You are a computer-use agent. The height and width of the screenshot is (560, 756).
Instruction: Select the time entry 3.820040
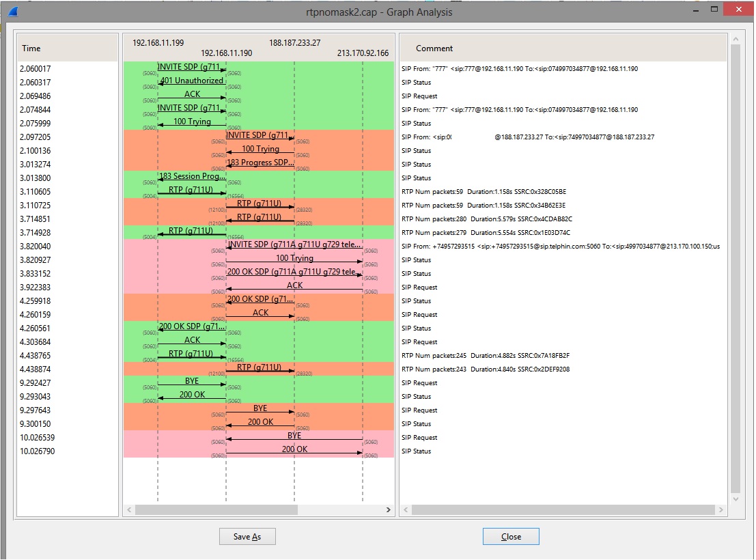click(x=36, y=247)
